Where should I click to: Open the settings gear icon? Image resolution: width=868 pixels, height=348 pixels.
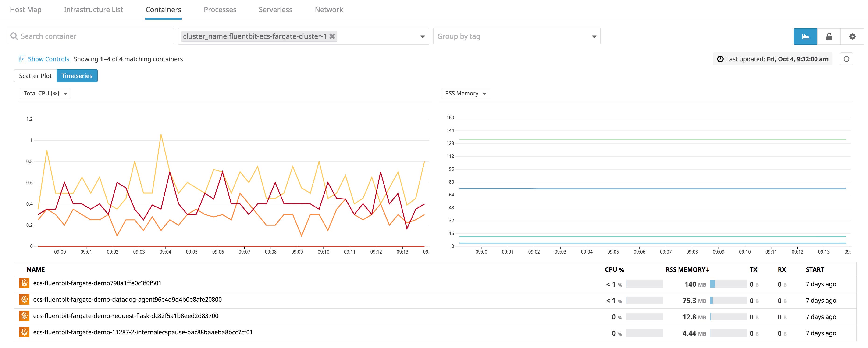[x=853, y=36]
